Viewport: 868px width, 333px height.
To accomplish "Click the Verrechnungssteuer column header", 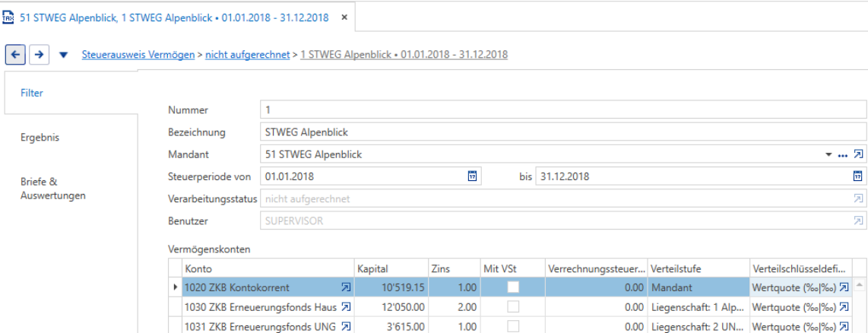I will point(596,268).
